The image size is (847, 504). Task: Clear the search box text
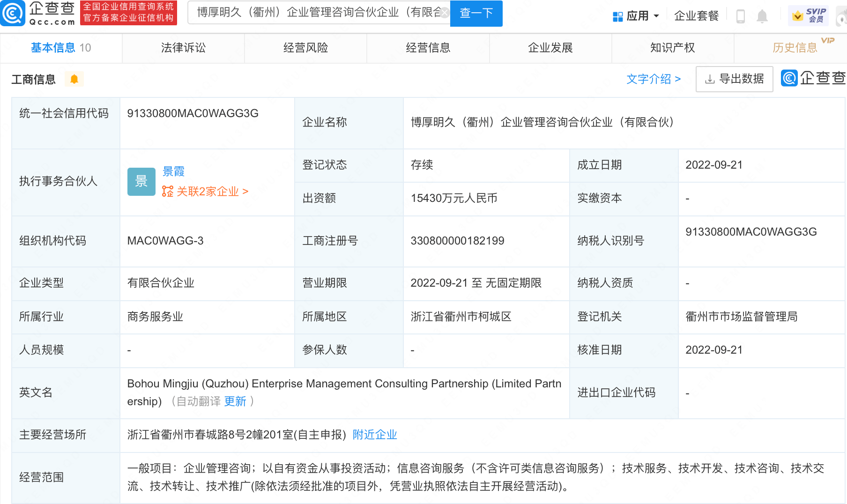pos(444,13)
